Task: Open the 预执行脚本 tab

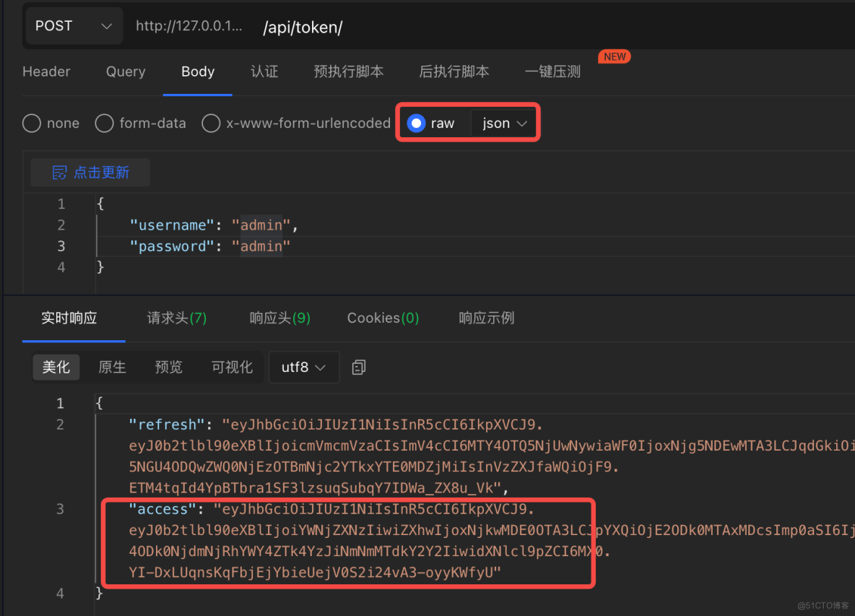Action: coord(349,71)
